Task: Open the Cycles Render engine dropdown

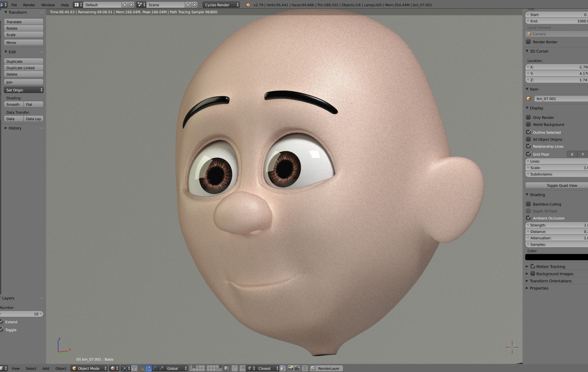Action: 221,5
